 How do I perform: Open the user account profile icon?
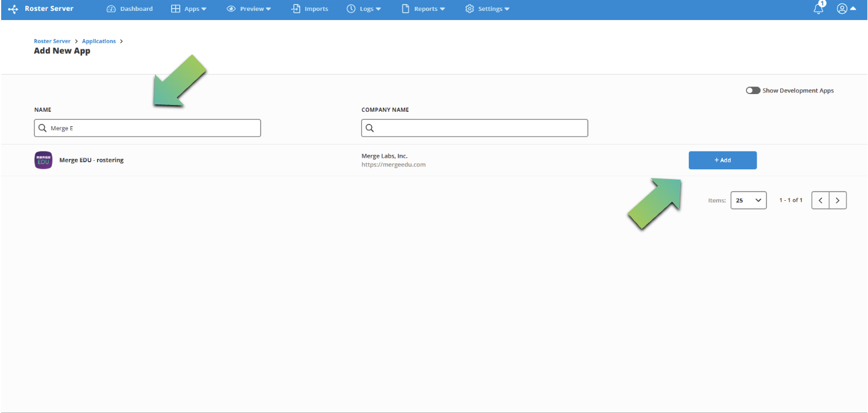coord(842,9)
